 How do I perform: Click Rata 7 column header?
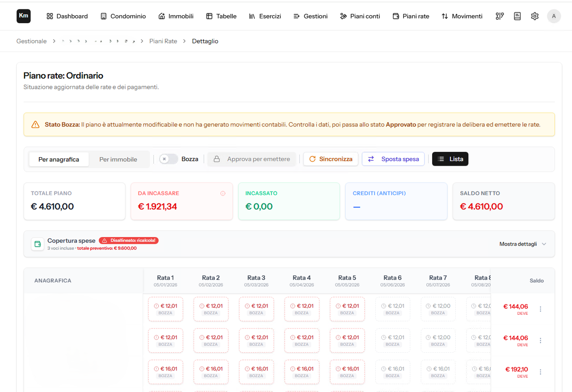438,281
